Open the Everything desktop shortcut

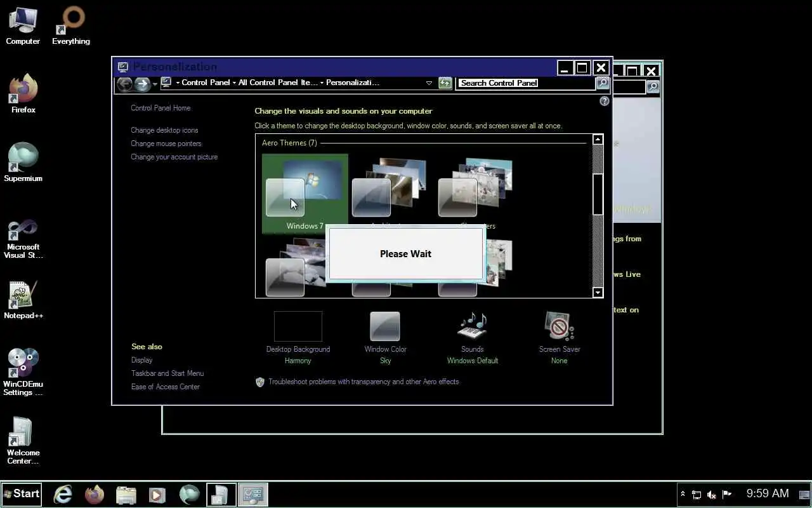71,26
